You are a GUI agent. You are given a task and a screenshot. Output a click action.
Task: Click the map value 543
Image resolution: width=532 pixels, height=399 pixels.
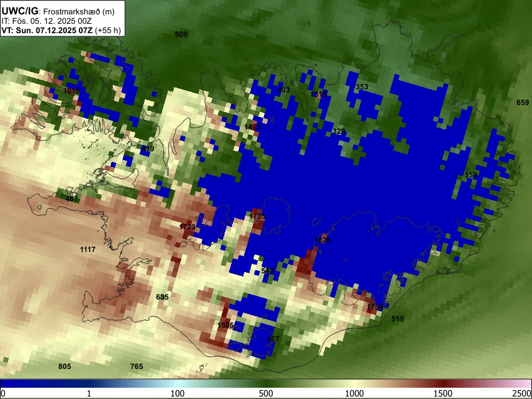[267, 271]
